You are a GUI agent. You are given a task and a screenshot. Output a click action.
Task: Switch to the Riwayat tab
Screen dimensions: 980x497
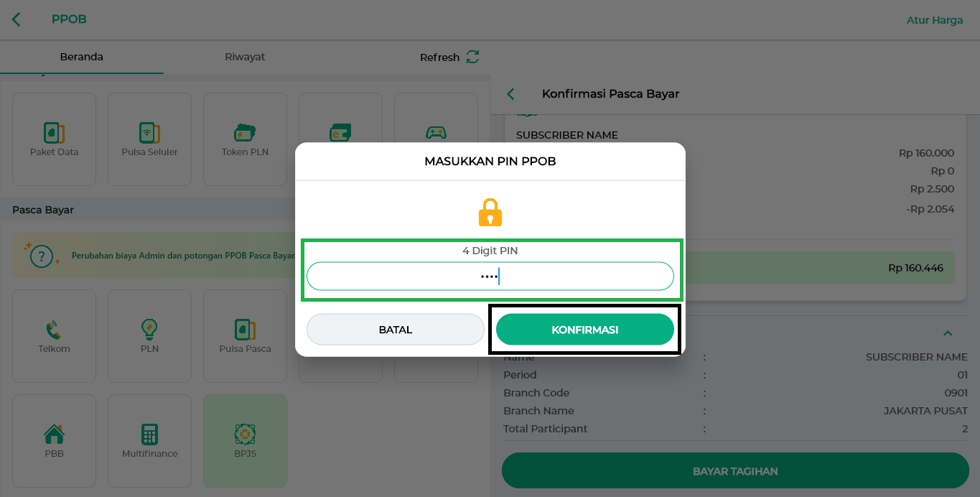(245, 57)
